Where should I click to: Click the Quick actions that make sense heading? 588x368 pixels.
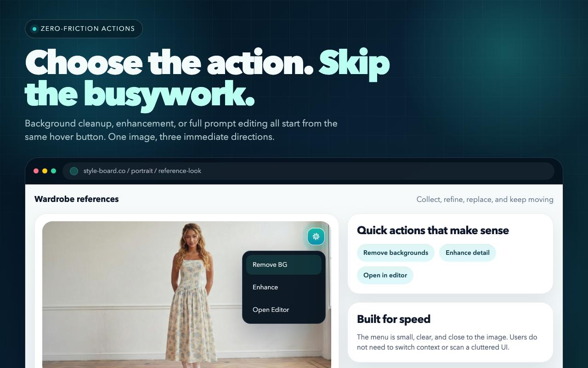point(433,230)
